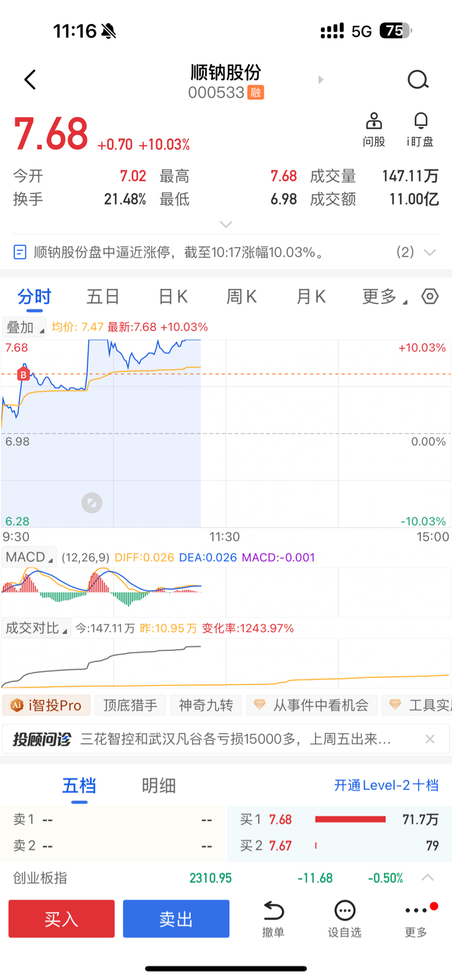Open 开通Level-2十档 link
The image size is (452, 980).
click(x=386, y=785)
